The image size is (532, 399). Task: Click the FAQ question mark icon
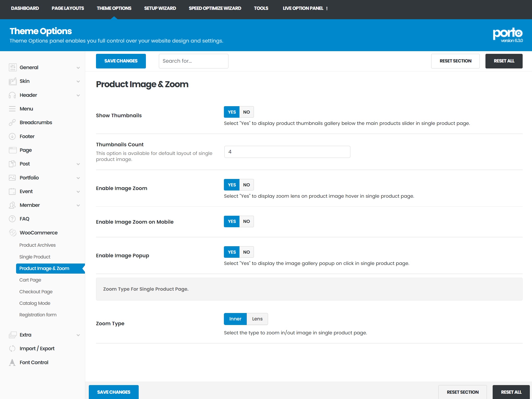click(x=12, y=219)
